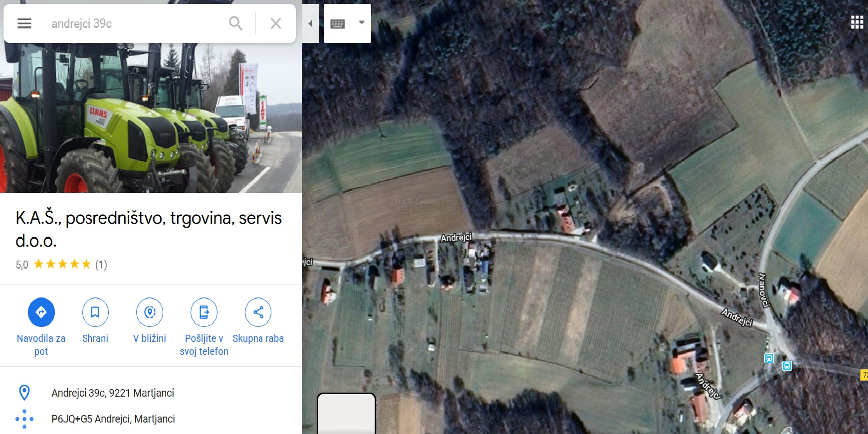Screen dimensions: 868x434
Task: Collapse the side panel with the arrow
Action: tap(310, 23)
